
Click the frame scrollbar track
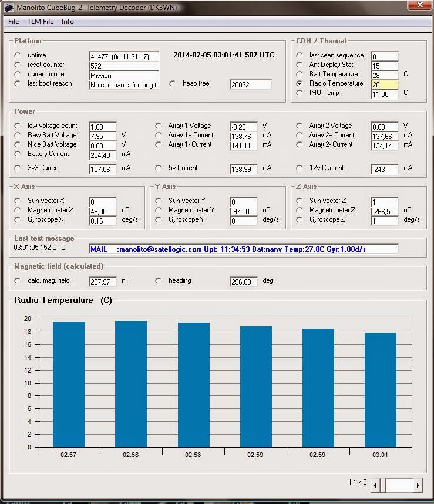point(399,485)
